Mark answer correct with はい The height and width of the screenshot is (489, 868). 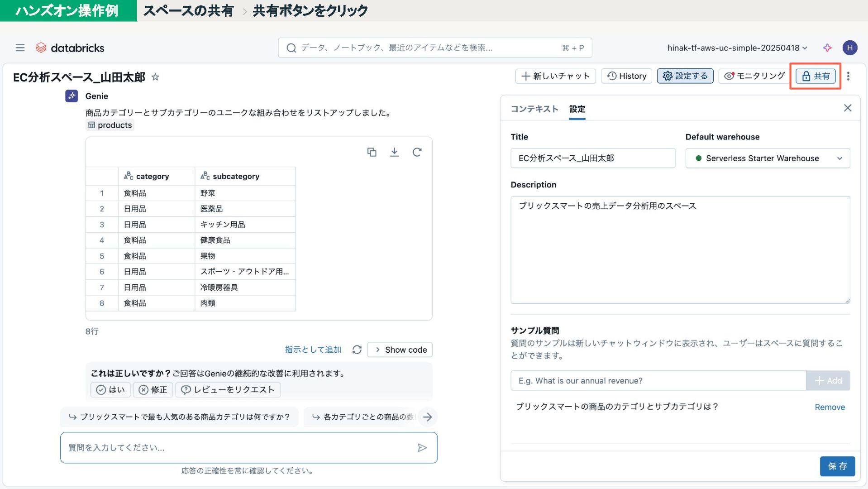[x=110, y=390]
